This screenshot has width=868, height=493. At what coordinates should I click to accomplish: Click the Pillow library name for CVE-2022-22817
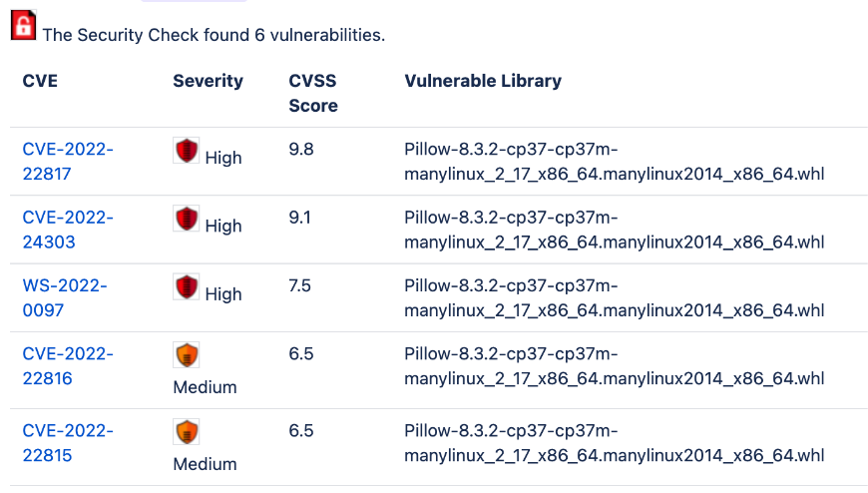(x=614, y=162)
